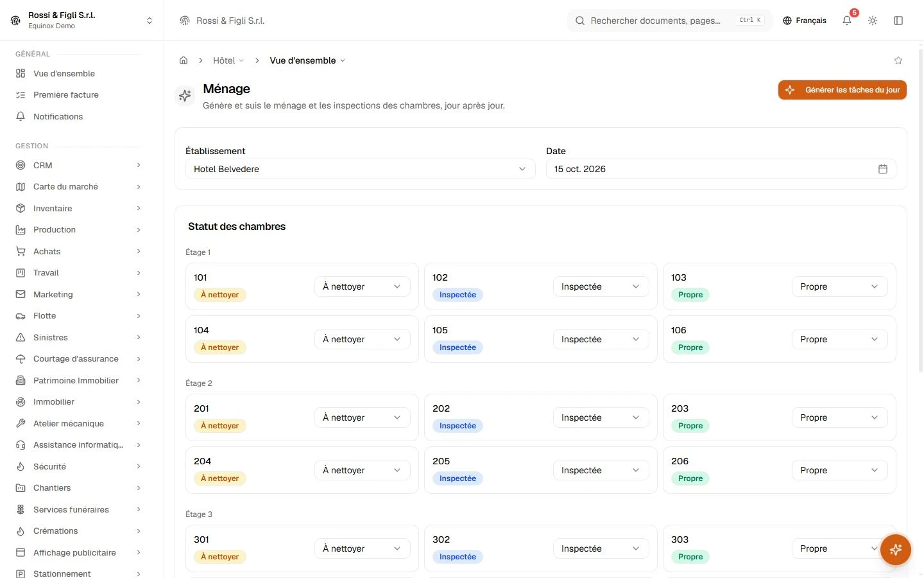Click the home breadcrumb icon
The width and height of the screenshot is (924, 578).
(184, 60)
